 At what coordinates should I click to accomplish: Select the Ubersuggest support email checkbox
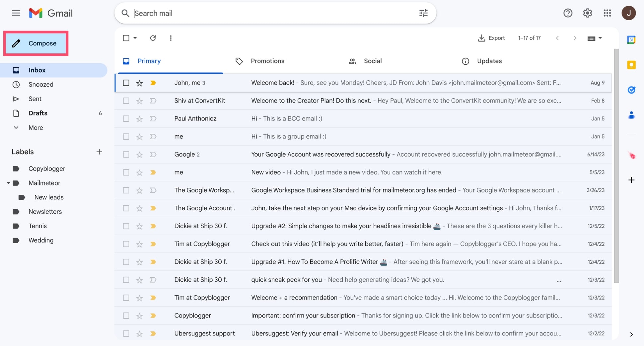coord(126,334)
